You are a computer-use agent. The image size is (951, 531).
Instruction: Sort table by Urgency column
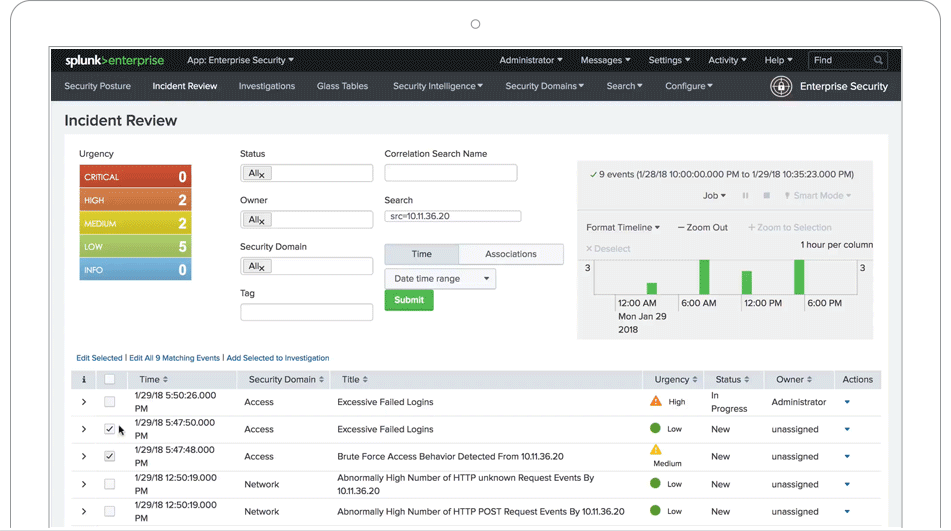pos(675,379)
